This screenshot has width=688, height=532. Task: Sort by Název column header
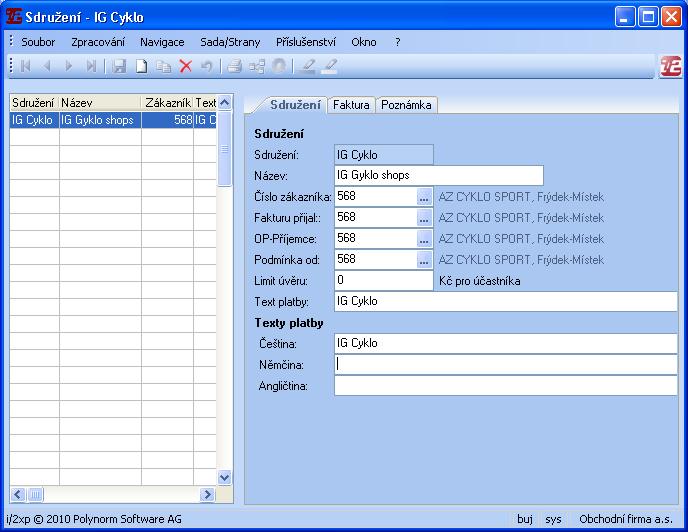coord(100,103)
